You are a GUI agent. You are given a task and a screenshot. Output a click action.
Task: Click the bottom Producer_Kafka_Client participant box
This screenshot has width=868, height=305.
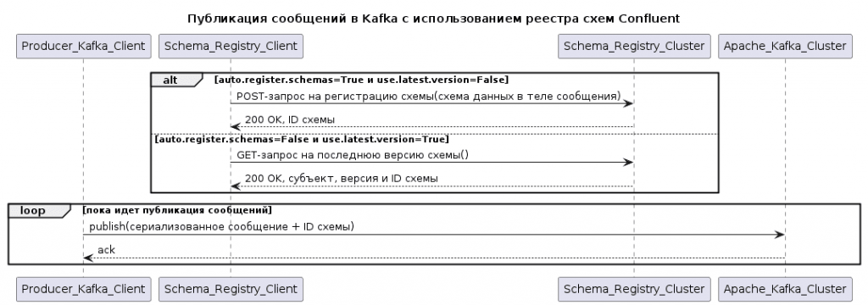[83, 289]
